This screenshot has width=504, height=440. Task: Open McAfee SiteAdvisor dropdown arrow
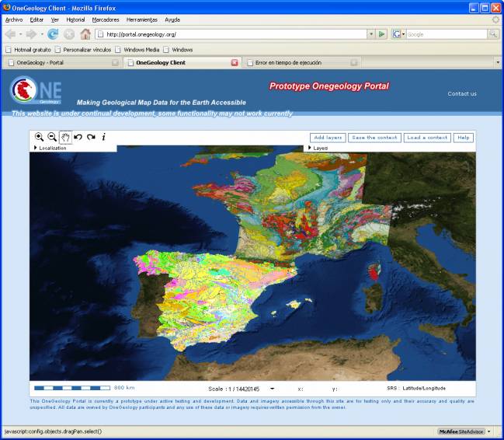[489, 431]
